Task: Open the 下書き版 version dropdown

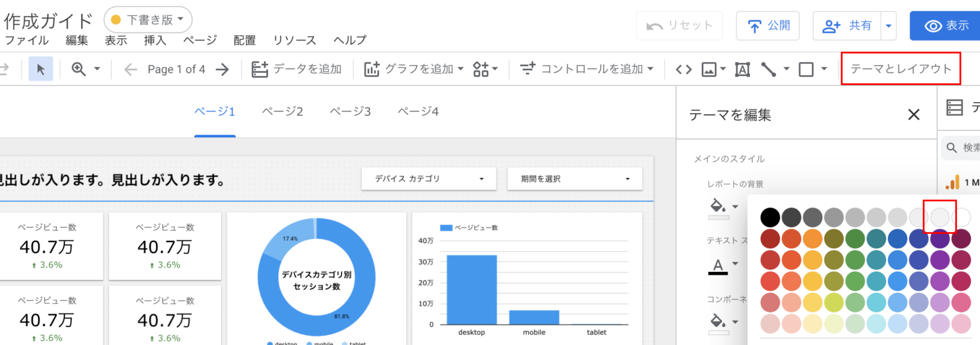Action: pyautogui.click(x=148, y=20)
